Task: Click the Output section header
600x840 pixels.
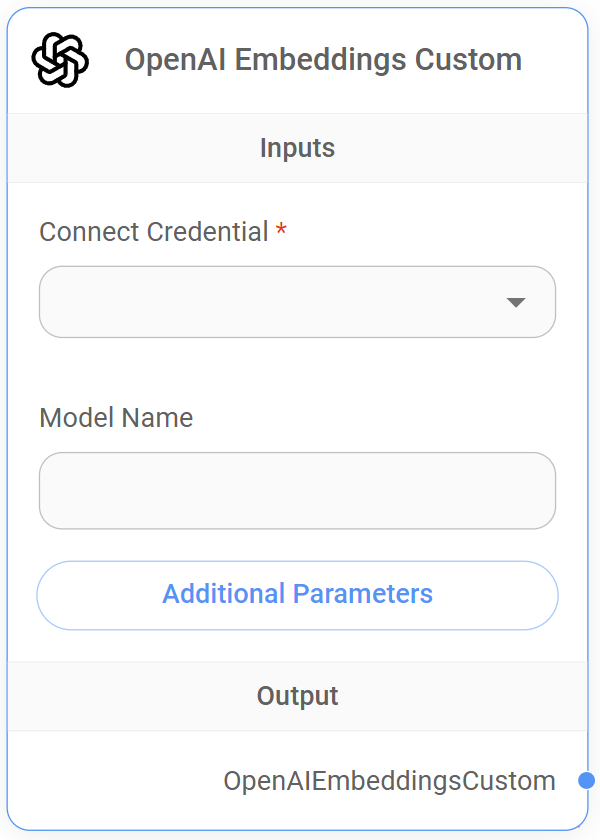Action: [297, 696]
